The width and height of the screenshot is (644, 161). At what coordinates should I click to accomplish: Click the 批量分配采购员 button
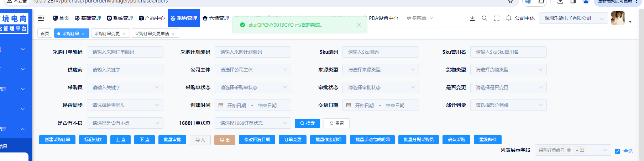coord(419,140)
